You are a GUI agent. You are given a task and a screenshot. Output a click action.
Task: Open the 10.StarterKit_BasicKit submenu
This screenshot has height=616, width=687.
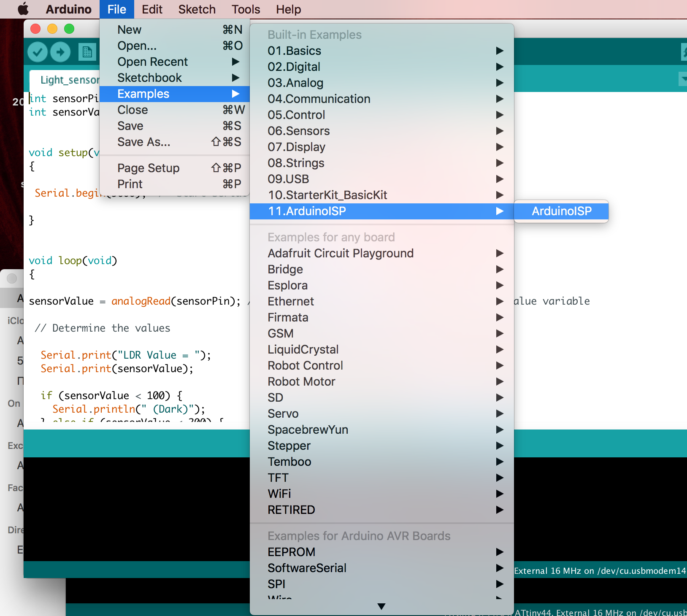coord(382,195)
